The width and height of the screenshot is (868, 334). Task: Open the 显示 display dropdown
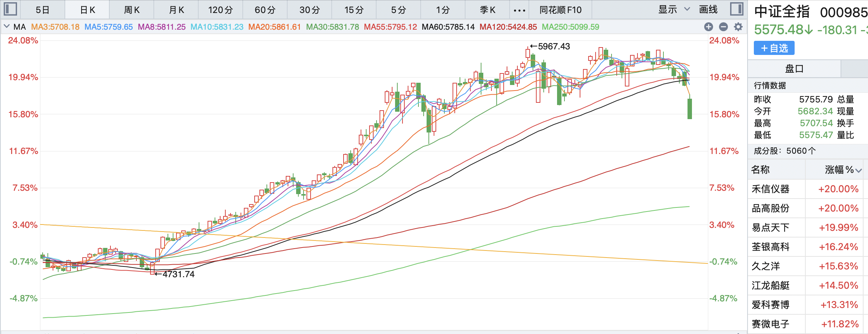tap(674, 10)
